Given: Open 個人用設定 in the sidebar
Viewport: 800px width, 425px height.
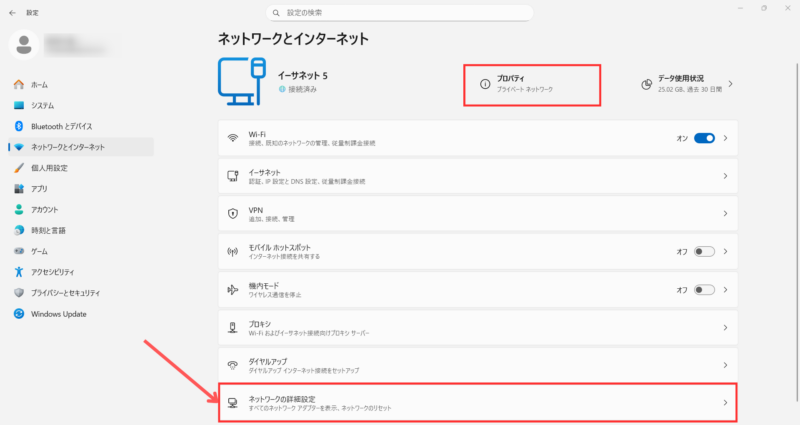Looking at the screenshot, I should (48, 168).
